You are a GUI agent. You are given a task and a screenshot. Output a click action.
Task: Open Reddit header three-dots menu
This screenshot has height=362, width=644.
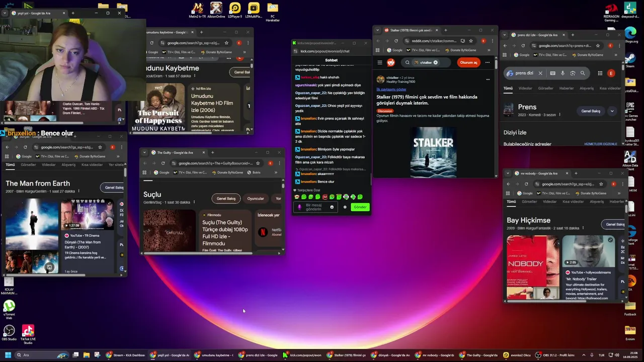488,62
